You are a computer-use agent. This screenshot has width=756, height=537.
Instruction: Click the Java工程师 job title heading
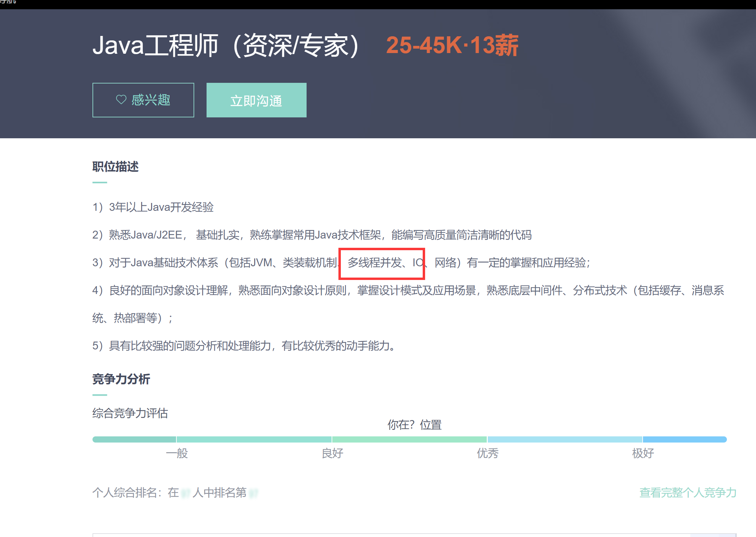click(x=226, y=46)
